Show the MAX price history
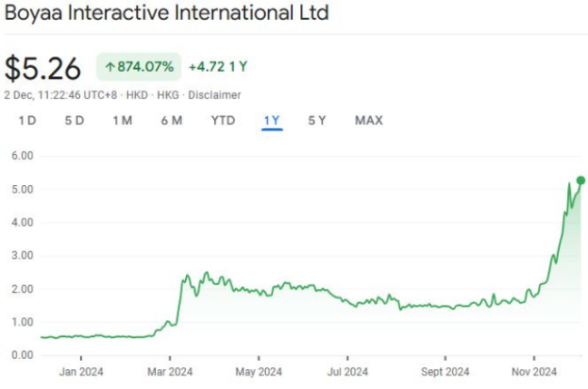Image resolution: width=588 pixels, height=389 pixels. pos(368,121)
